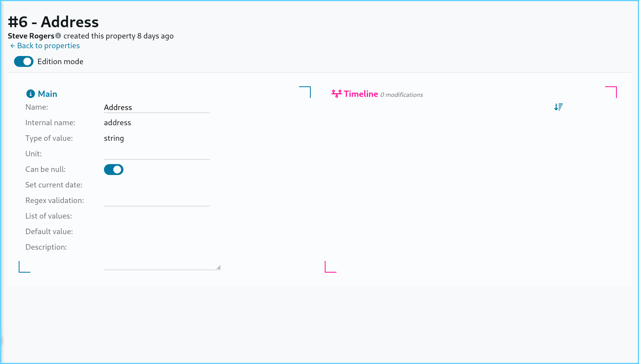Click the type of value string text
This screenshot has height=364, width=639.
[114, 138]
